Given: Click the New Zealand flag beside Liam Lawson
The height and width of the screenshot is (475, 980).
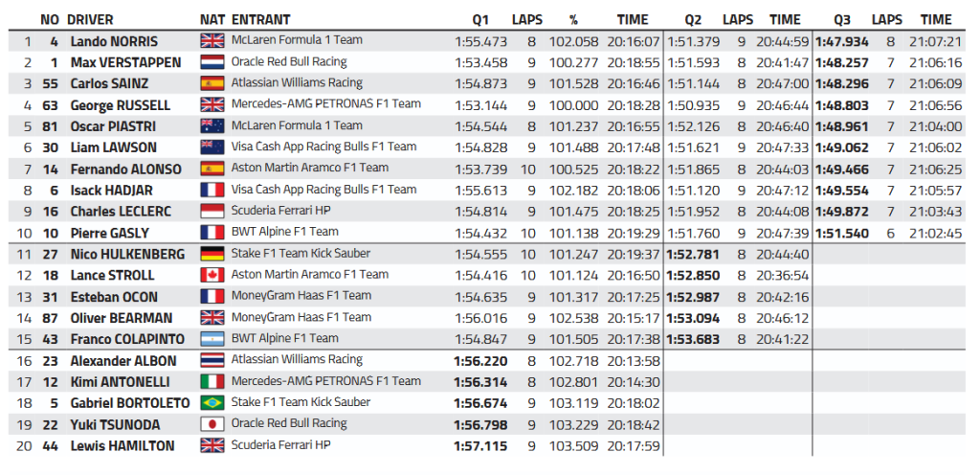Looking at the screenshot, I should (212, 147).
